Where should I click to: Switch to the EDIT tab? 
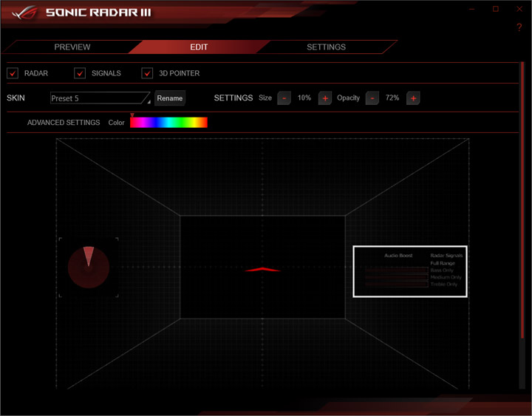(199, 47)
